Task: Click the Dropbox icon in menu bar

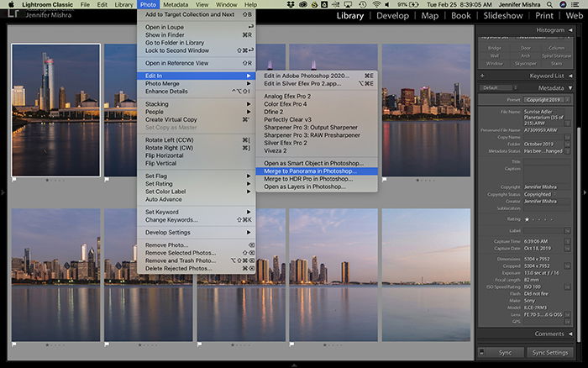Action: 290,4
